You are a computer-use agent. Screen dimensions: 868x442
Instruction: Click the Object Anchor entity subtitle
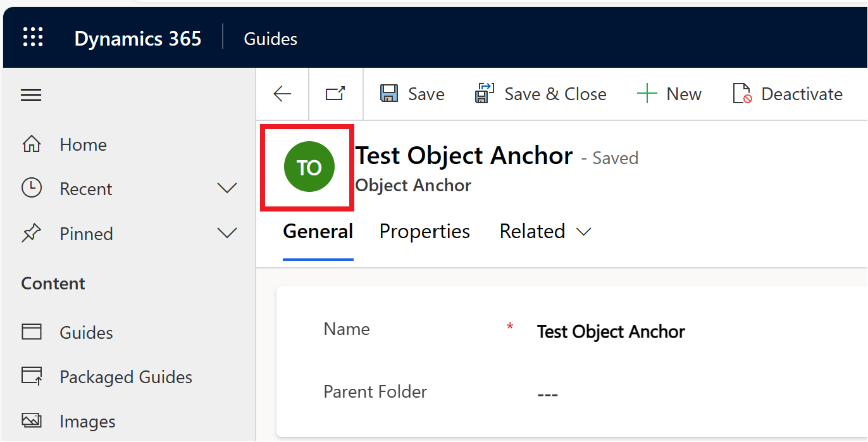[x=413, y=186]
